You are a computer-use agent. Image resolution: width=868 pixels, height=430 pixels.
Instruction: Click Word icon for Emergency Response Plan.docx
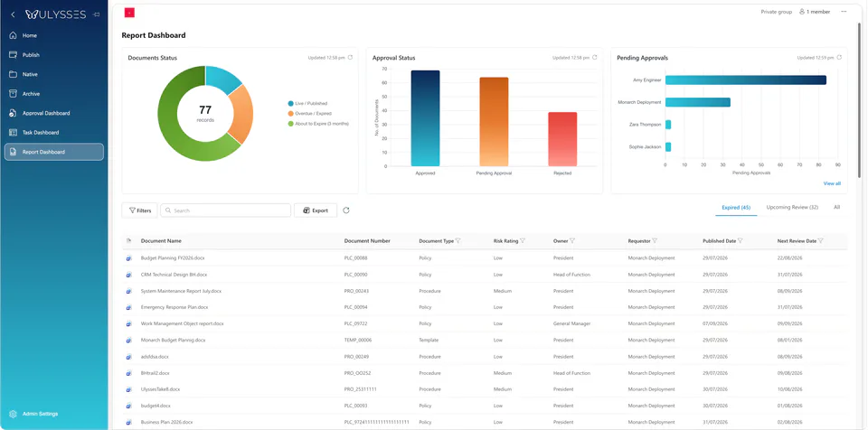[x=129, y=307]
